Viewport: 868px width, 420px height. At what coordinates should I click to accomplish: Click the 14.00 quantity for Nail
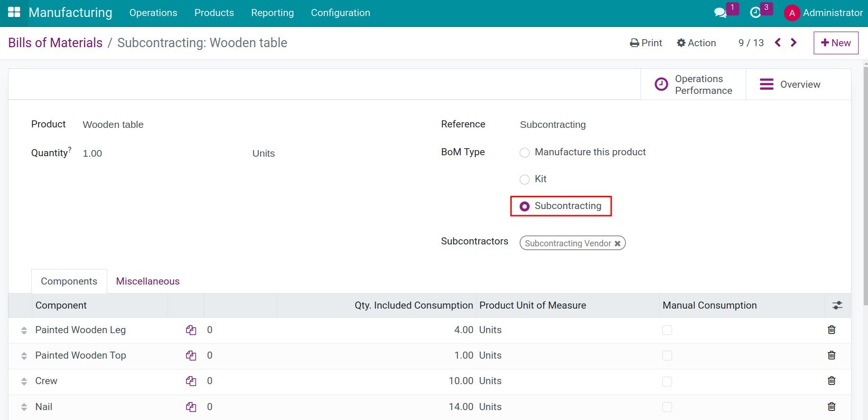pos(461,407)
